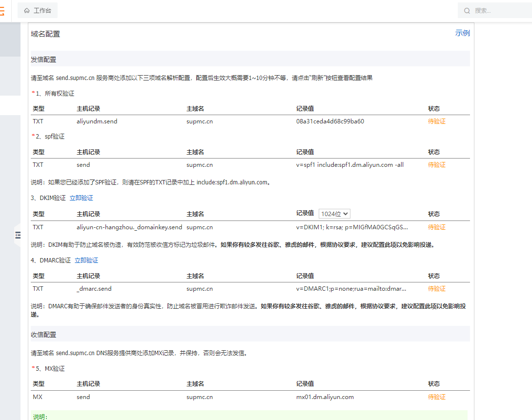Click 待验证 status in the MX row
Image resolution: width=532 pixels, height=420 pixels.
tap(437, 397)
